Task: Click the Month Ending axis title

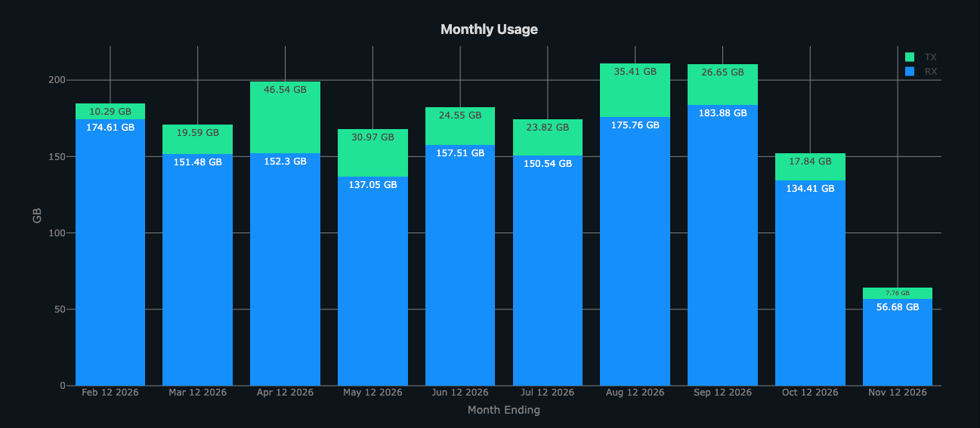Action: 504,411
